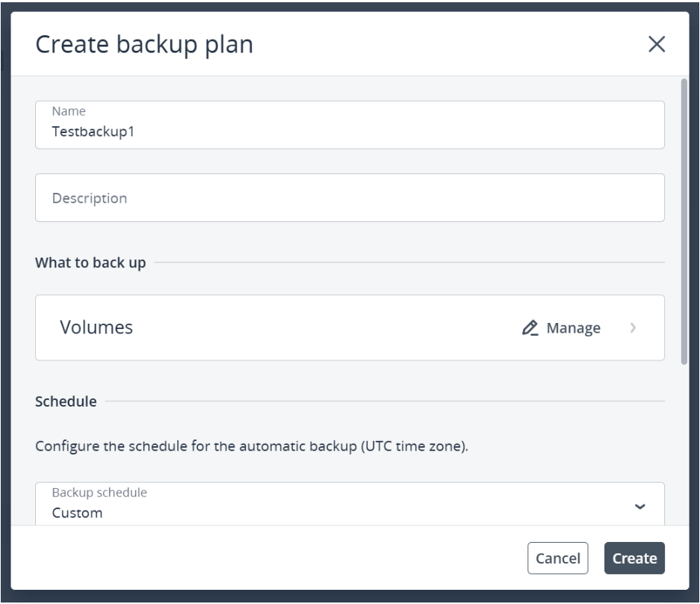Click the dialog's vertical scrollbar thumb
Viewport: 700px width, 604px height.
click(x=684, y=221)
